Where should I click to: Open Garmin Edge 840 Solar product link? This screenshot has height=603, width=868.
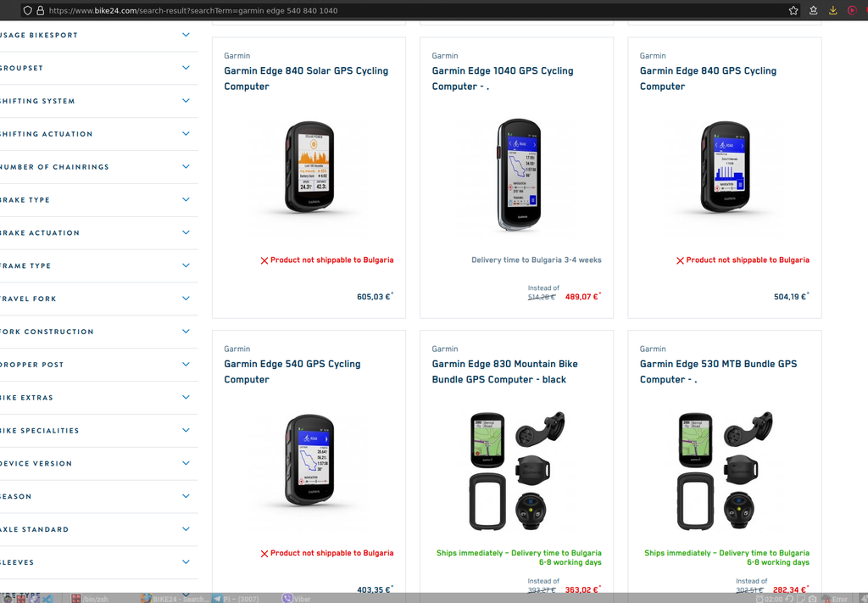[x=306, y=79]
